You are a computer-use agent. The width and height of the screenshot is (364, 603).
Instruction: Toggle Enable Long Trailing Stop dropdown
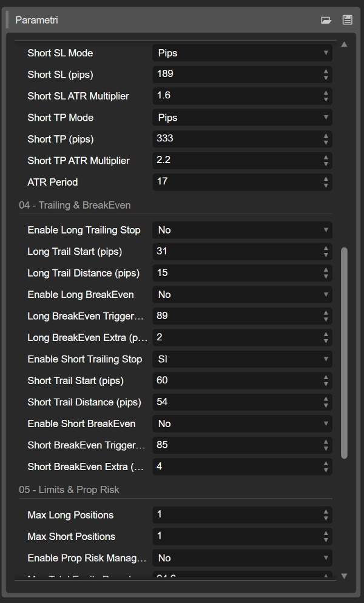242,230
